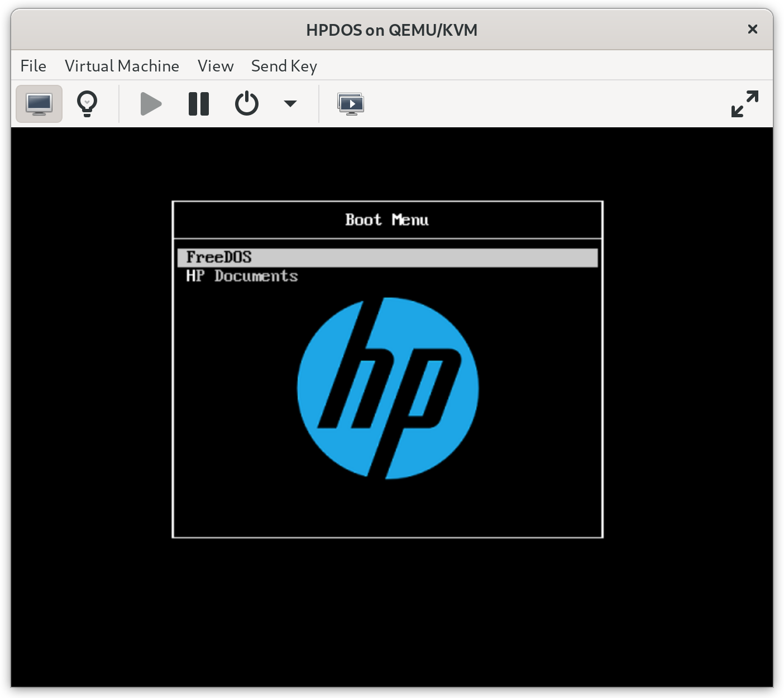Screen dimensions: 784x698
Task: Power on the virtual machine play button
Action: click(151, 104)
